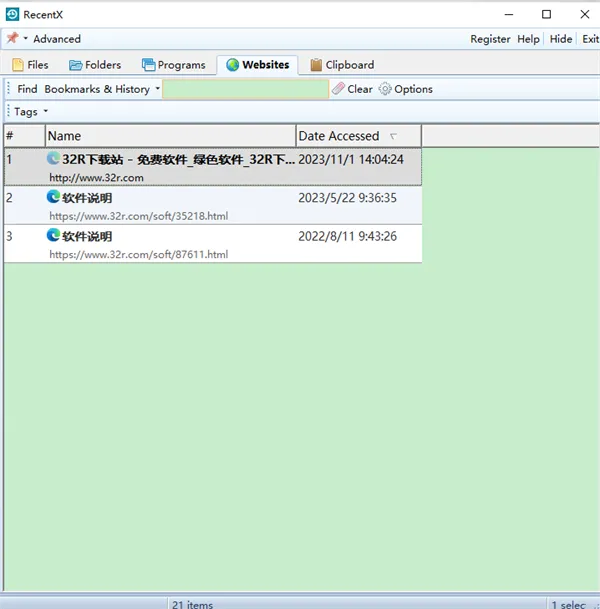Focus the green Find search field
The height and width of the screenshot is (609, 600).
245,89
